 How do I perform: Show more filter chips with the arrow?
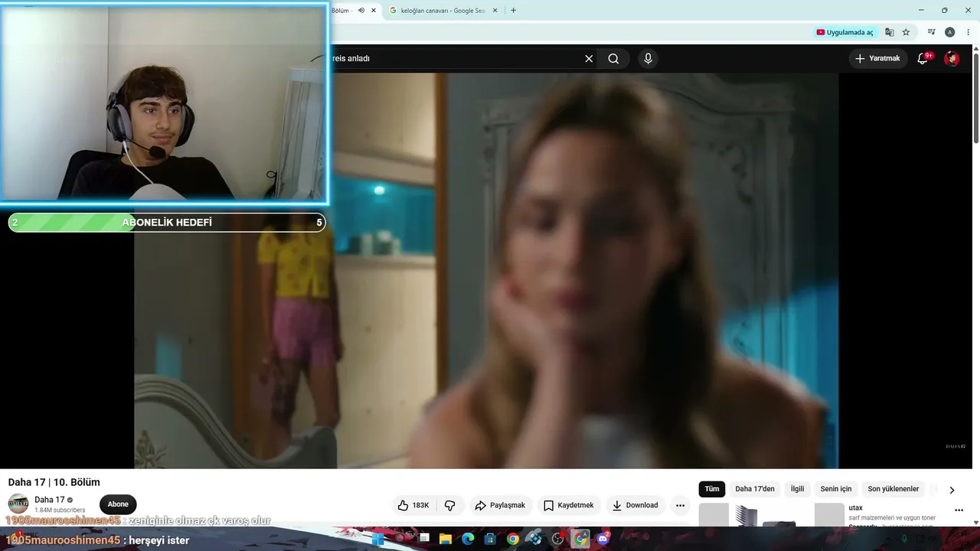(952, 490)
